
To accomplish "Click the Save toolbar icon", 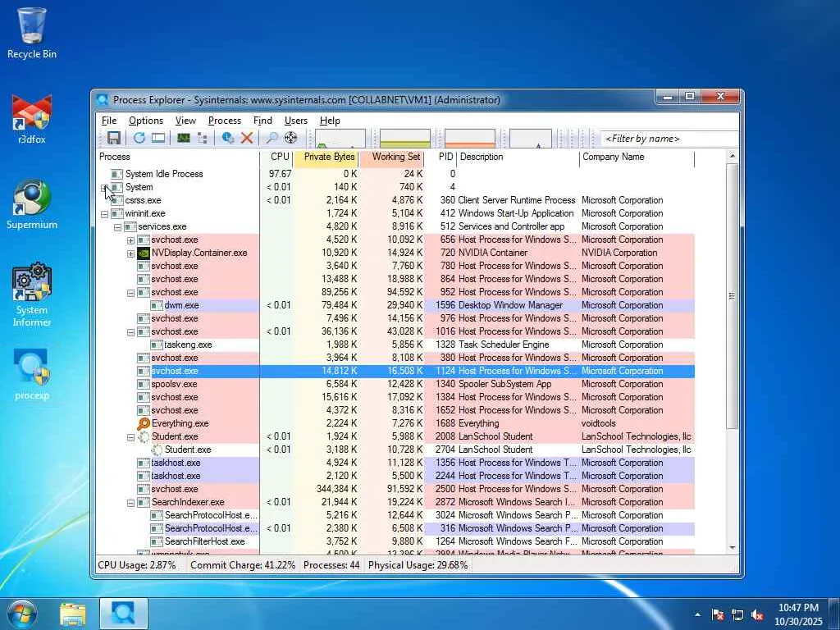I will click(x=113, y=138).
